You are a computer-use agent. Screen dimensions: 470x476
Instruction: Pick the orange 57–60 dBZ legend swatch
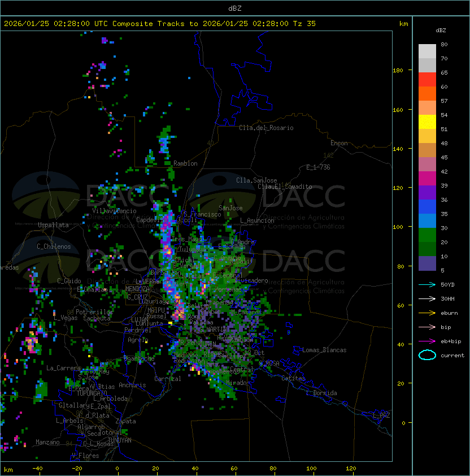[x=427, y=93]
